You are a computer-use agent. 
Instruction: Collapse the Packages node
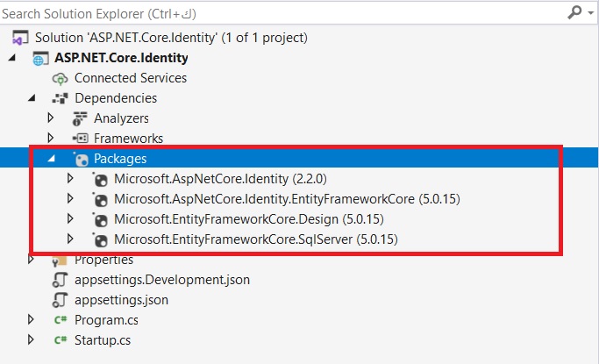coord(51,159)
